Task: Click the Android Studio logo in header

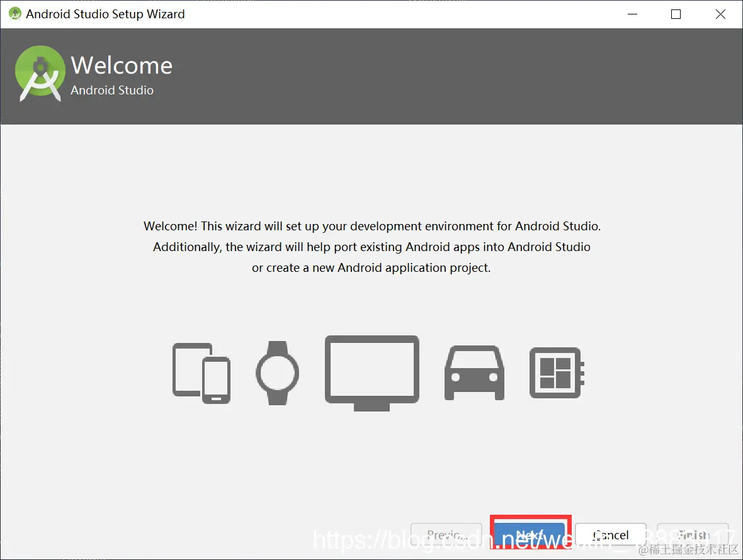Action: point(40,74)
